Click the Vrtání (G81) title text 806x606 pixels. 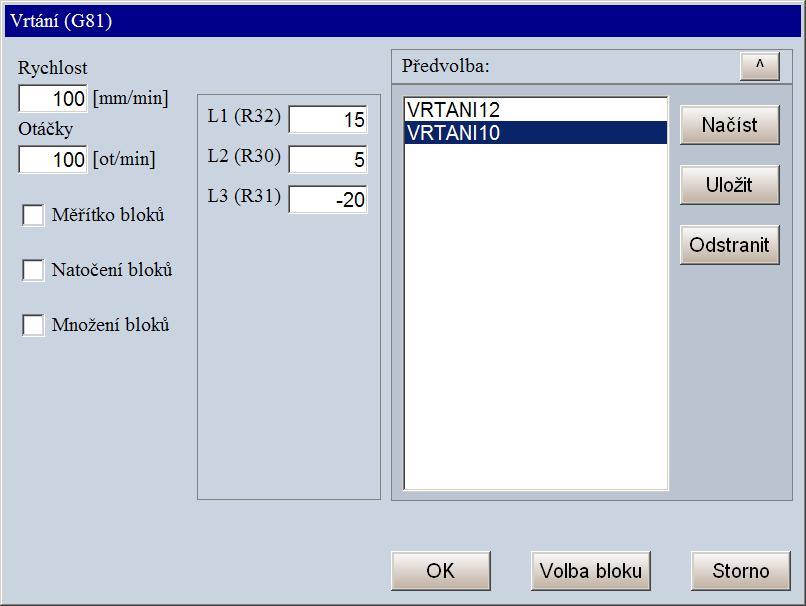pos(61,21)
